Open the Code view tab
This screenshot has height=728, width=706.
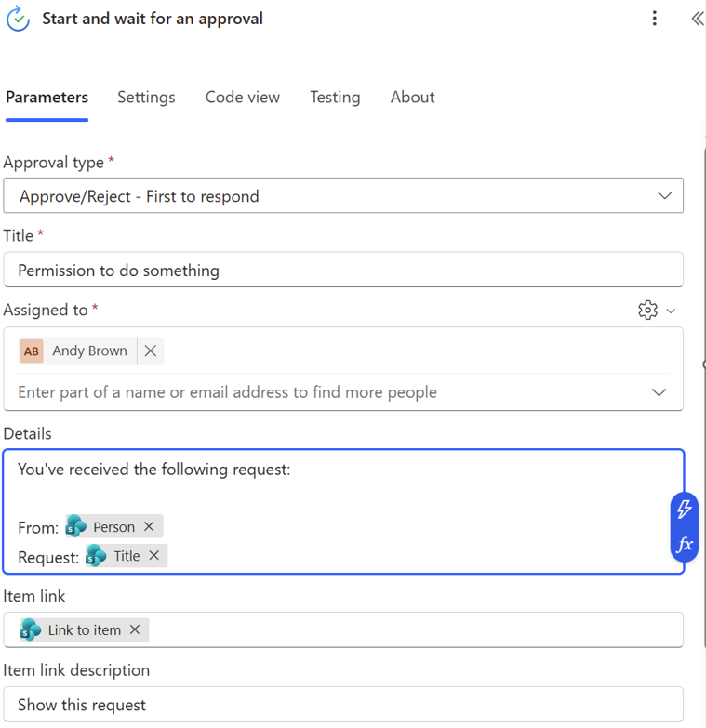[243, 97]
